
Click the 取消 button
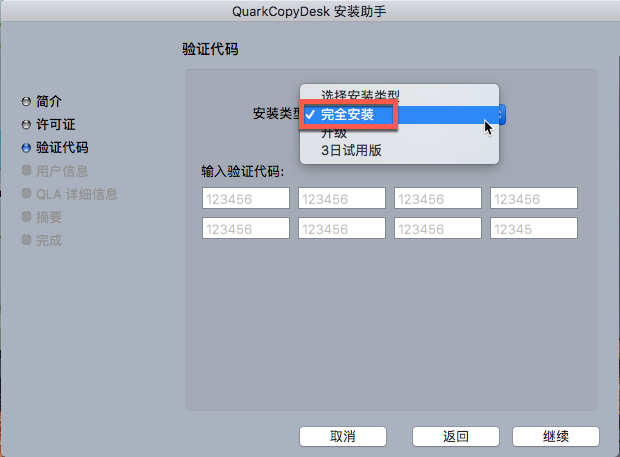[343, 436]
